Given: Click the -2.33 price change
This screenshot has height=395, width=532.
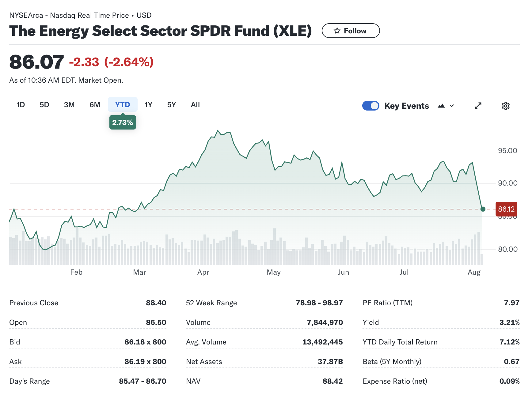Looking at the screenshot, I should [84, 62].
